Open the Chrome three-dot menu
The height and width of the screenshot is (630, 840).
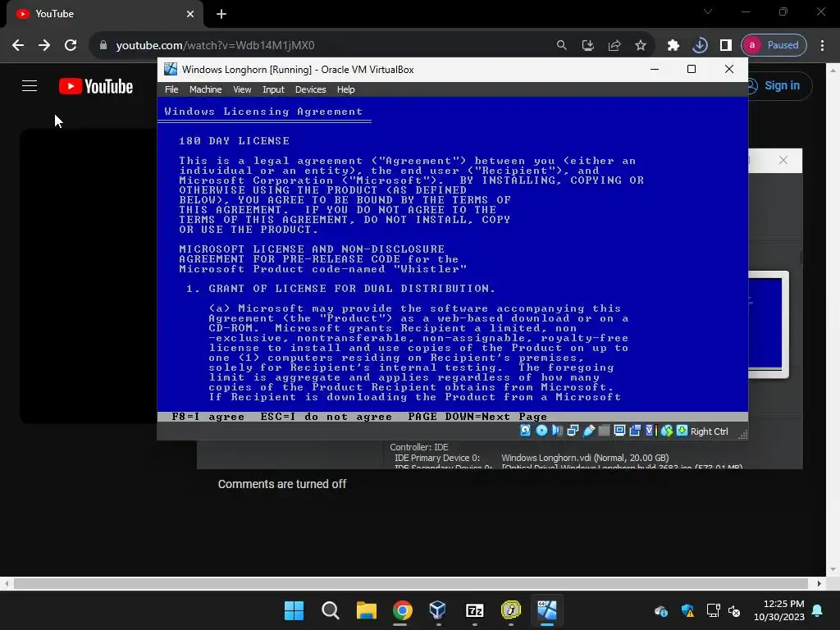tap(822, 45)
